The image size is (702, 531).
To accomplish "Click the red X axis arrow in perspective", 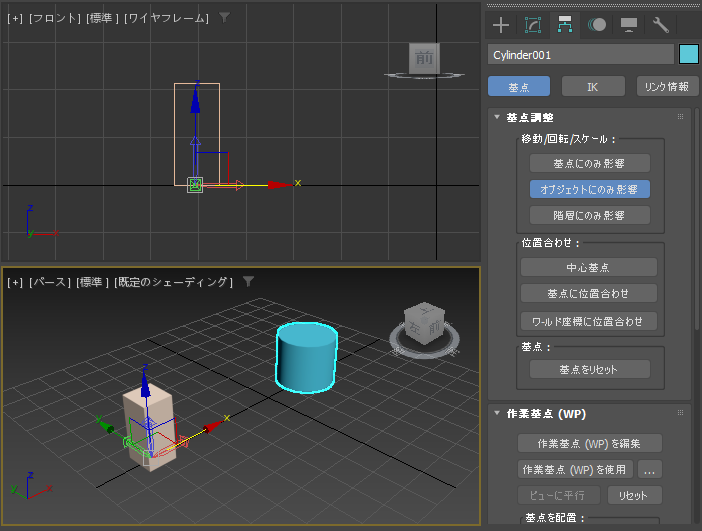I will click(x=213, y=426).
